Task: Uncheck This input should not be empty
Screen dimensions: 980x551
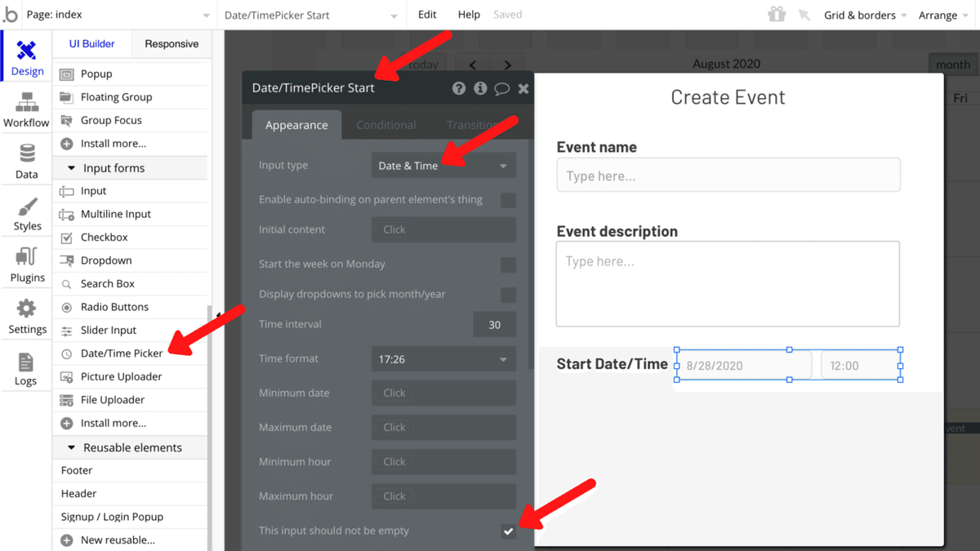Action: [x=508, y=531]
